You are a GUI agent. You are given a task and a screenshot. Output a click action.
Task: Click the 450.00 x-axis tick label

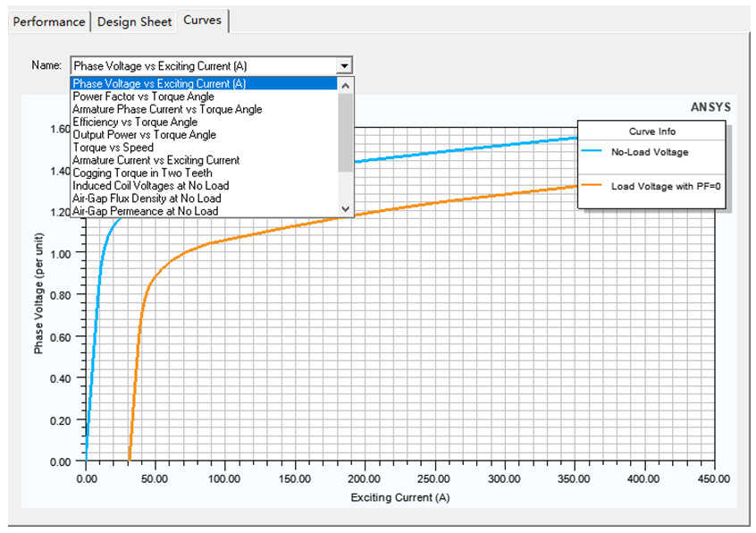pyautogui.click(x=714, y=479)
